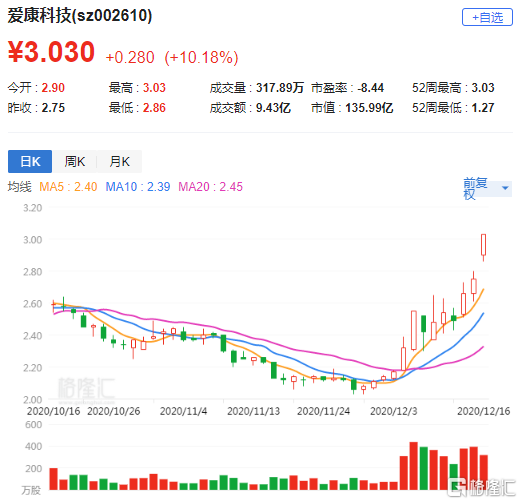The width and height of the screenshot is (522, 504).
Task: Click the 前复权 dropdown arrow
Action: pos(505,188)
